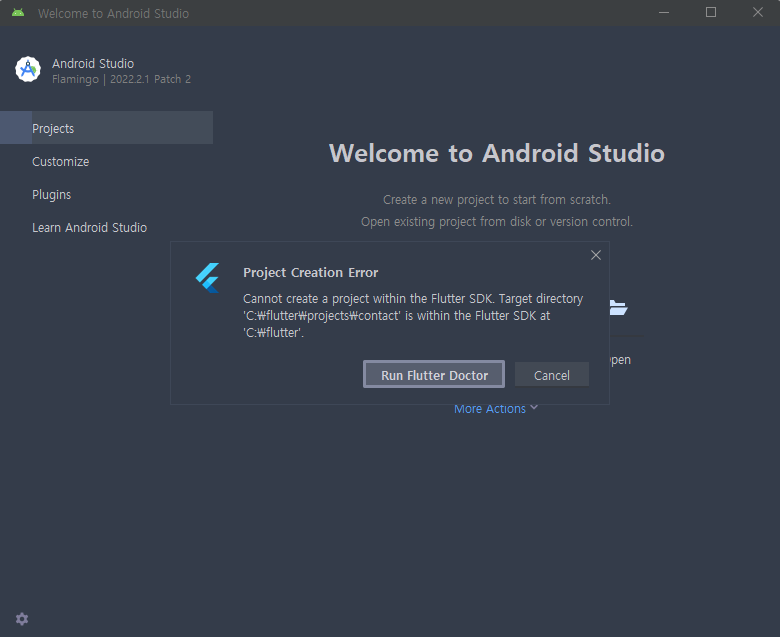Cancel the Project Creation Error dialog
This screenshot has width=780, height=637.
click(x=552, y=375)
